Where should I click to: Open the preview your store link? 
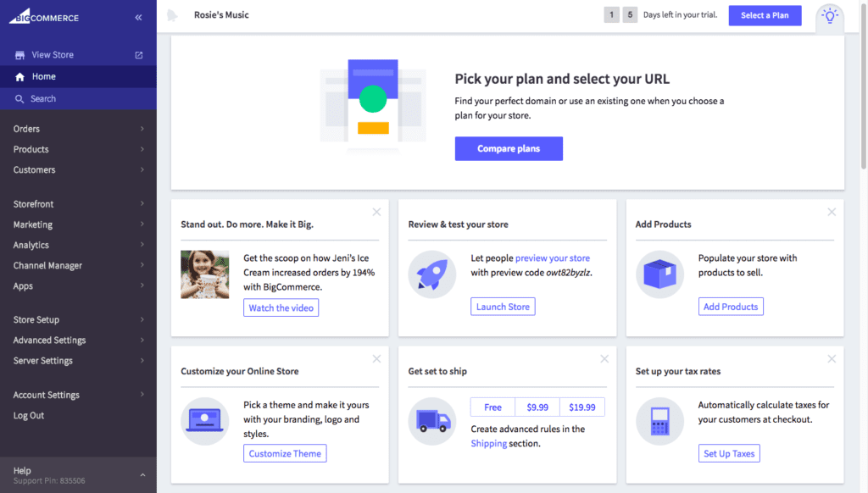coord(552,258)
